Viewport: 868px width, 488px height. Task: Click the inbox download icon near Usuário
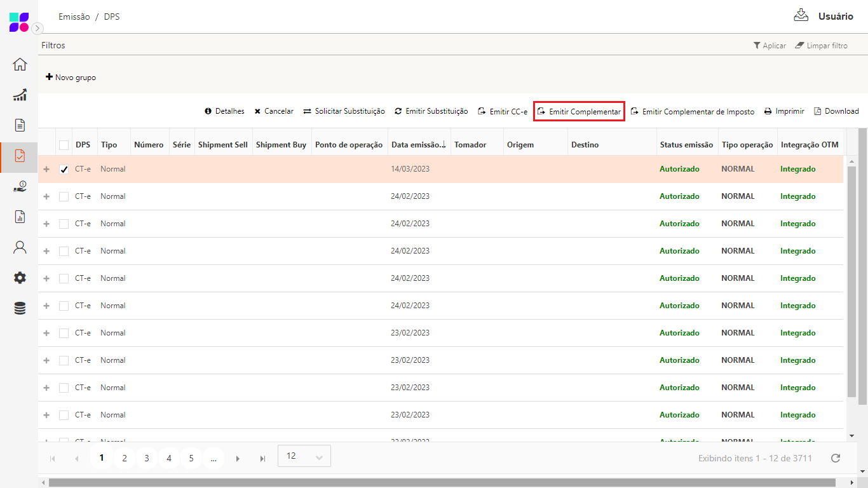801,16
